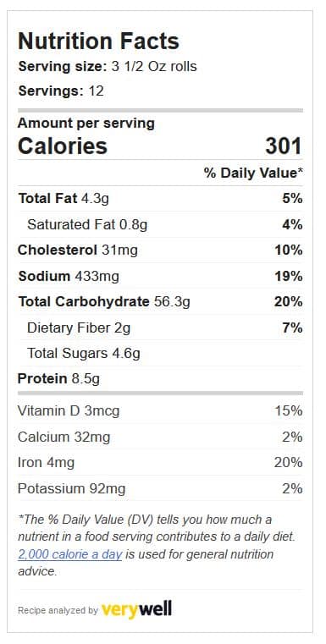Click the Sodium 433mg row
The height and width of the screenshot is (644, 326).
click(x=160, y=276)
